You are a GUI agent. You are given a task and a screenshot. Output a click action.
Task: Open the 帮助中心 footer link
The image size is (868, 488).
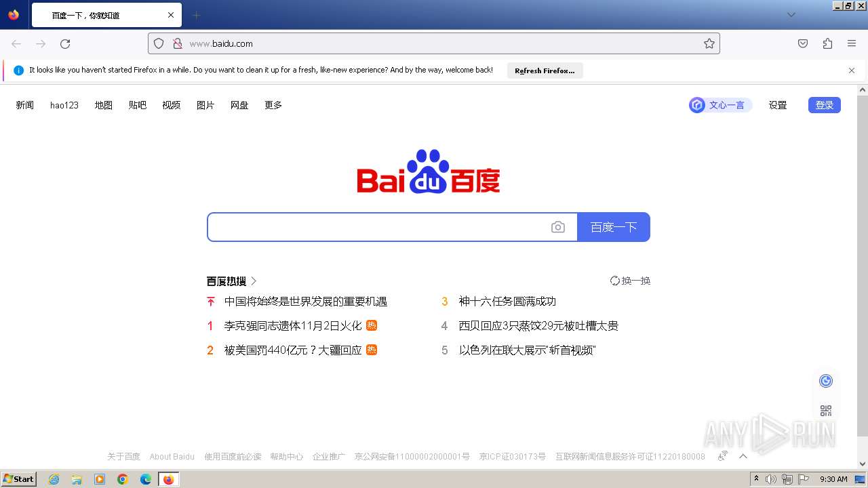pyautogui.click(x=286, y=457)
